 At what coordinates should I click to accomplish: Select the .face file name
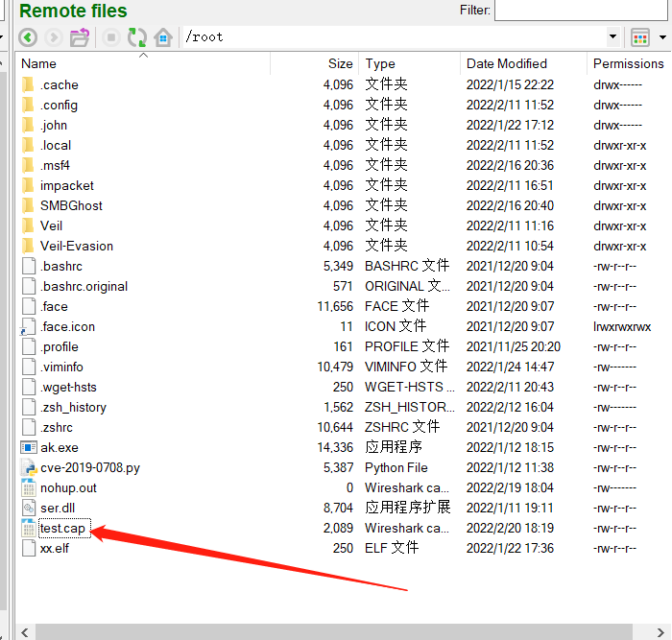54,307
